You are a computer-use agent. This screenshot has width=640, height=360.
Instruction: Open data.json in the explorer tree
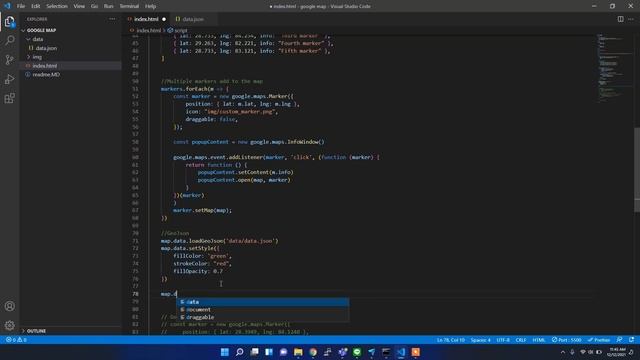tap(46, 48)
